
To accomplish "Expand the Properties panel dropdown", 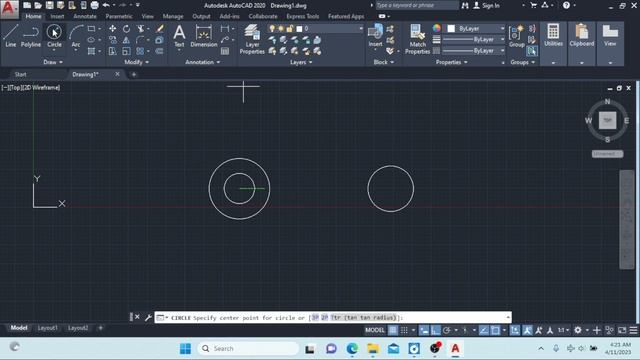I will [451, 62].
